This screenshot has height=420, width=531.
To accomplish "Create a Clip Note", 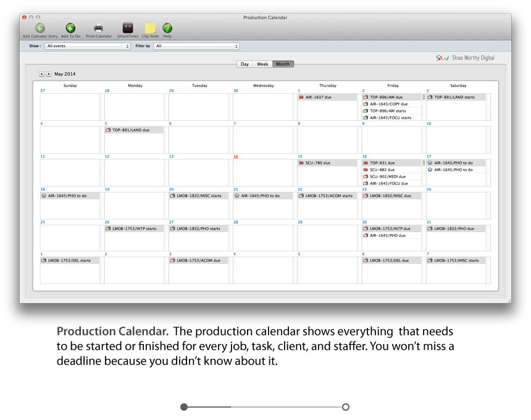I will (x=150, y=28).
